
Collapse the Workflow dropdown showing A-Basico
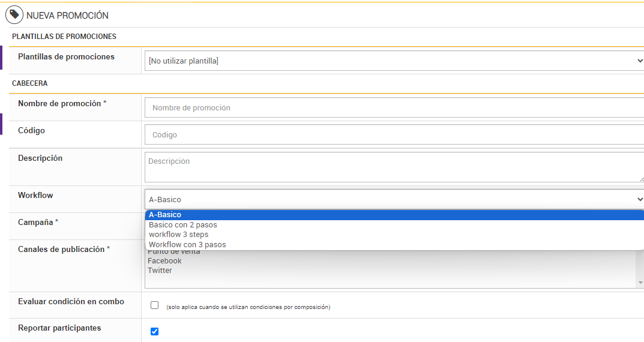(x=394, y=200)
